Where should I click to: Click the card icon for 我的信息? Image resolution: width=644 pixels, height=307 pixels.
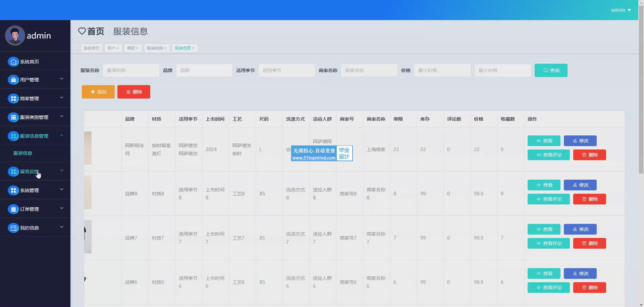click(13, 228)
